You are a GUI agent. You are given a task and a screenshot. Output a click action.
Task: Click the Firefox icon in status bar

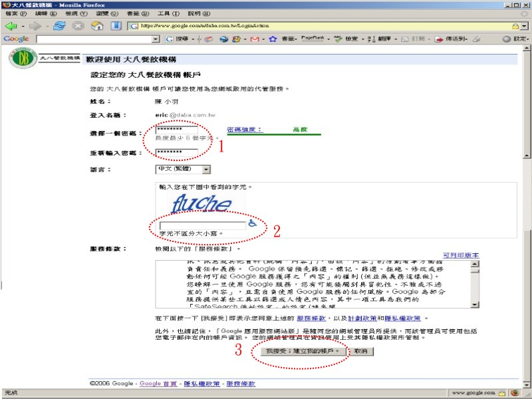515,393
